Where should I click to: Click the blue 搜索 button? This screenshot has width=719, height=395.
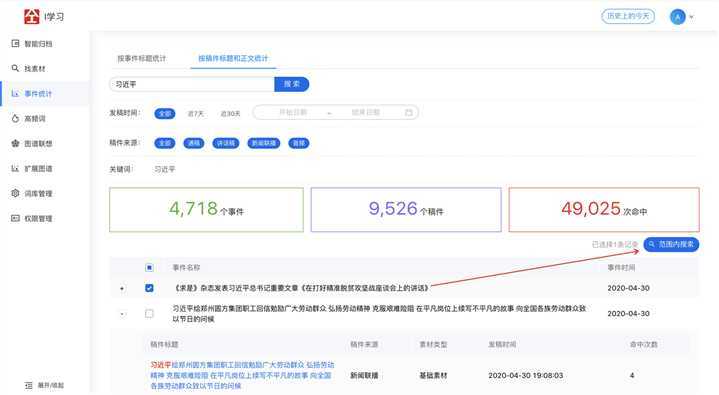pyautogui.click(x=292, y=84)
